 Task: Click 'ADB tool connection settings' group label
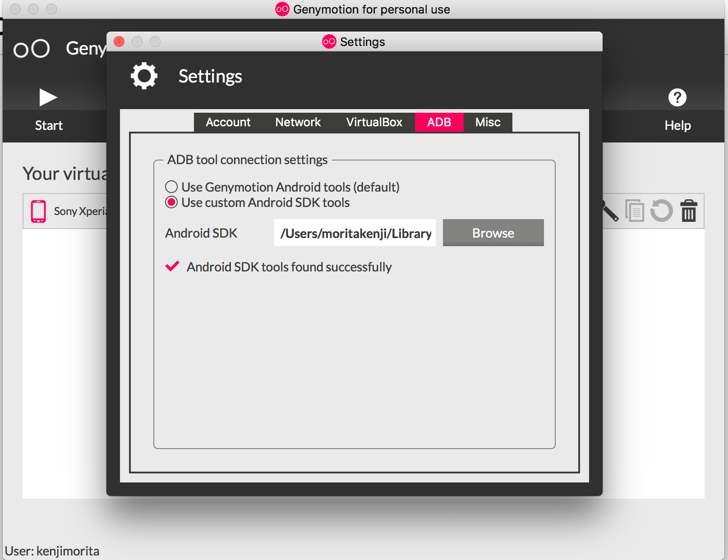point(247,160)
